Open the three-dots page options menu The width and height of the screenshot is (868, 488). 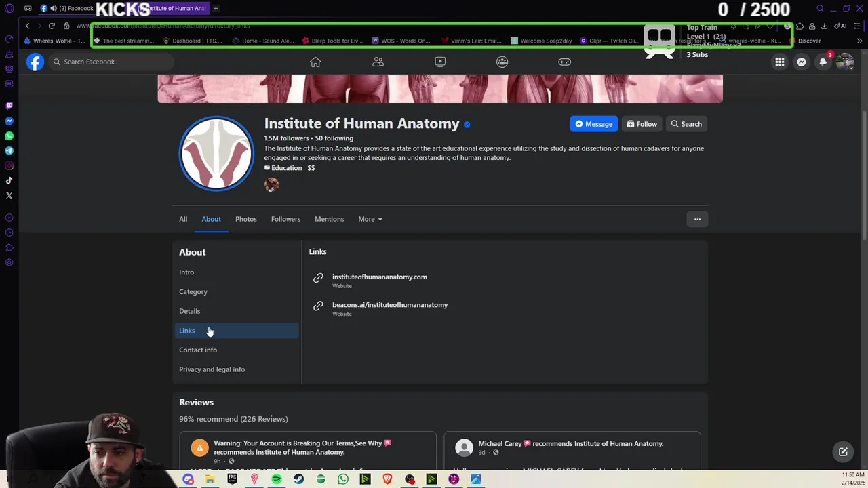click(x=697, y=219)
